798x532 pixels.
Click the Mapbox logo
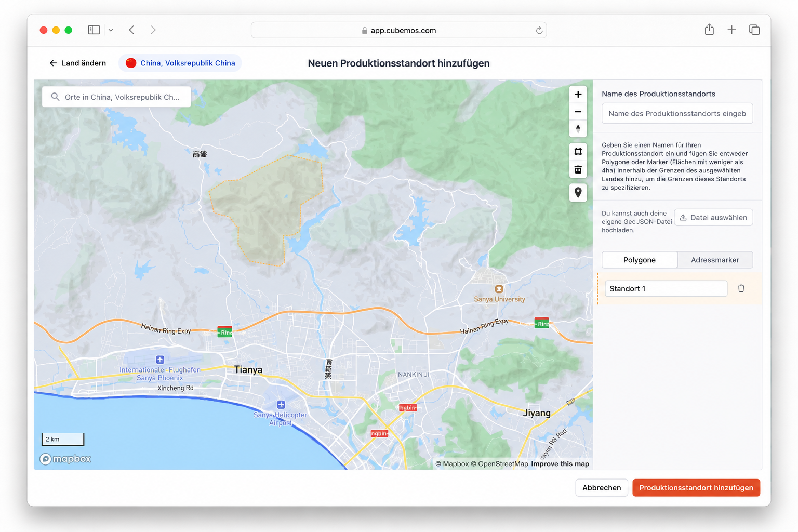65,459
